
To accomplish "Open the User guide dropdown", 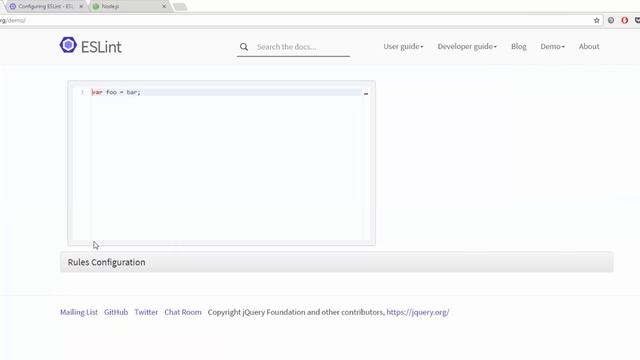I will pyautogui.click(x=403, y=47).
